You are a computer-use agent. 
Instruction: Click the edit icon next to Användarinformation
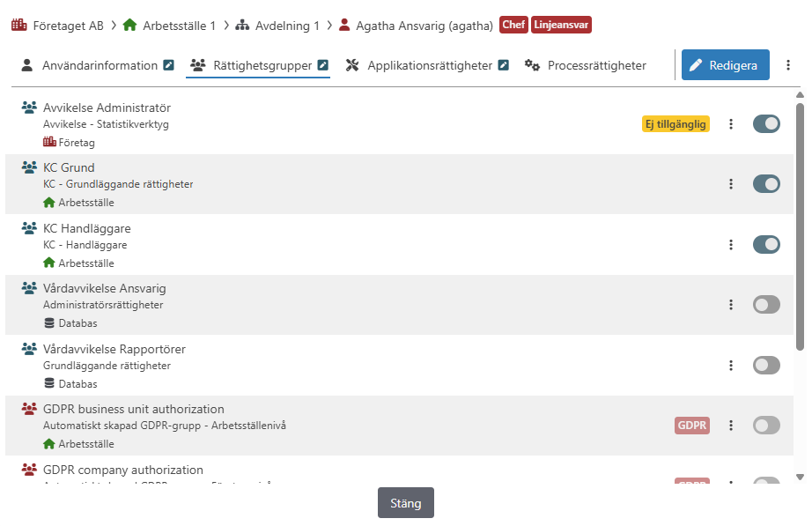(x=169, y=65)
